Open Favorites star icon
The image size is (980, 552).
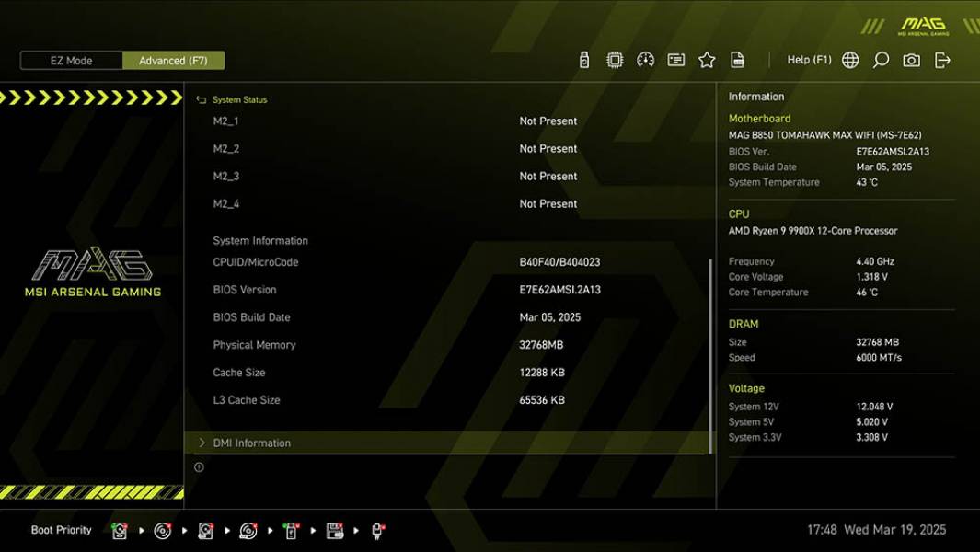707,60
